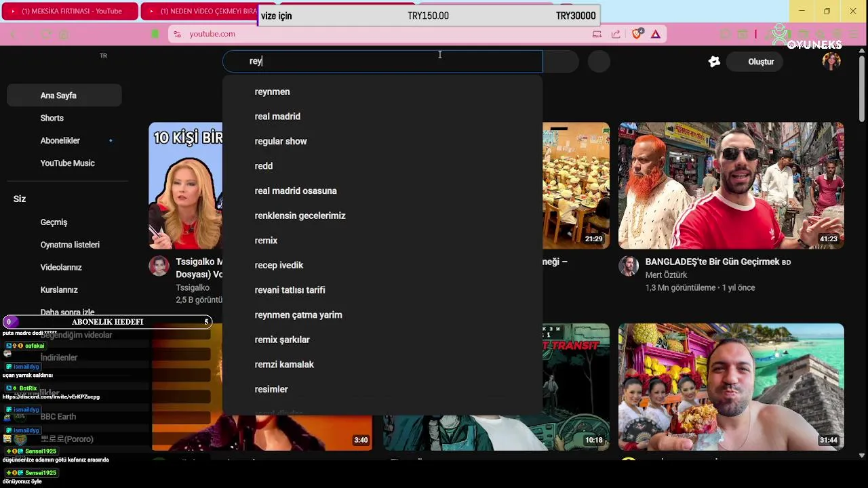This screenshot has height=488, width=868.
Task: Expand the Siz section header
Action: point(20,199)
